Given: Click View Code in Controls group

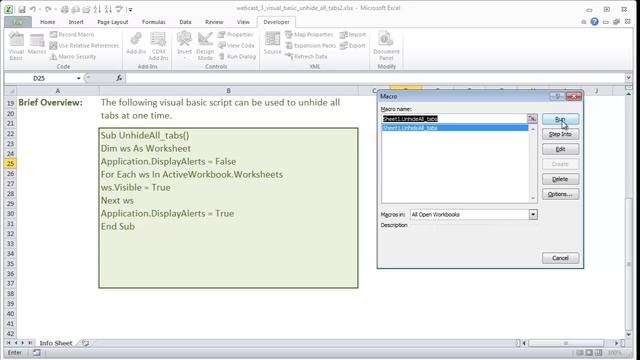Looking at the screenshot, I should point(236,45).
